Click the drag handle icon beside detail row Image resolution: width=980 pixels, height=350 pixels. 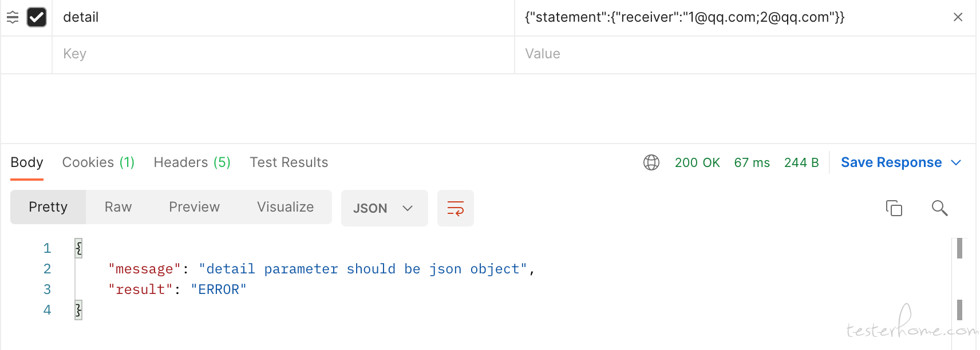coord(13,17)
